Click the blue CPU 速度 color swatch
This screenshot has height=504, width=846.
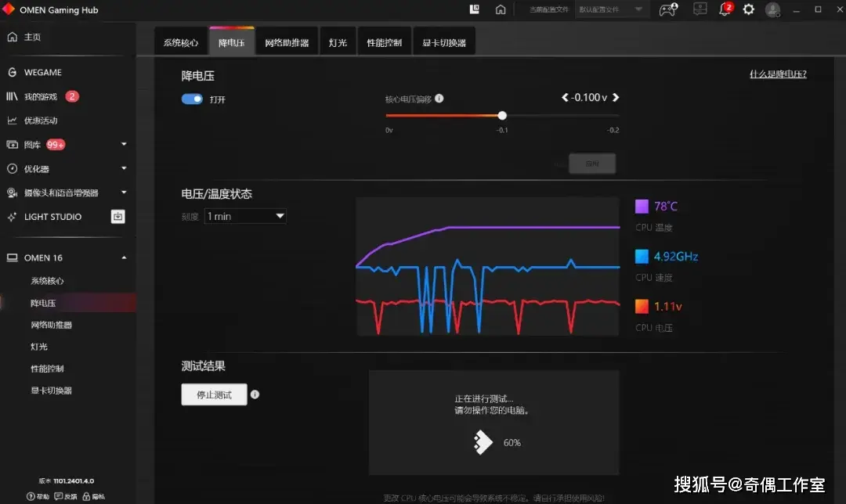click(642, 257)
